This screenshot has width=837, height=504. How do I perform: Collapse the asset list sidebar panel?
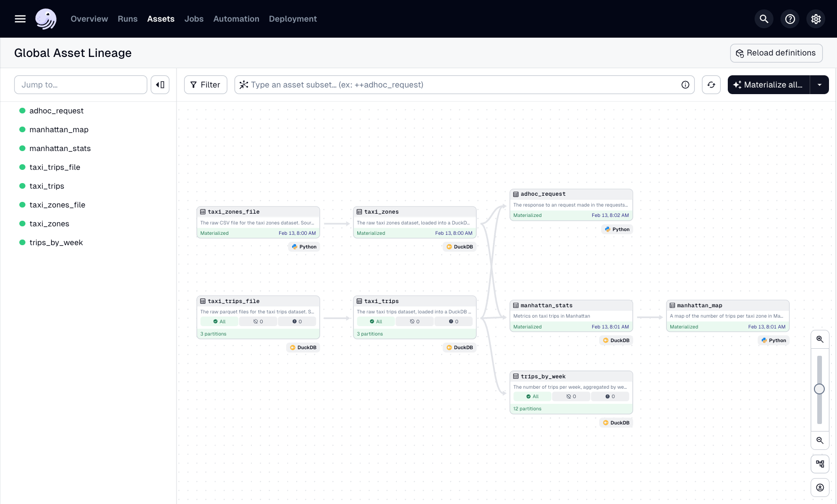(x=160, y=85)
